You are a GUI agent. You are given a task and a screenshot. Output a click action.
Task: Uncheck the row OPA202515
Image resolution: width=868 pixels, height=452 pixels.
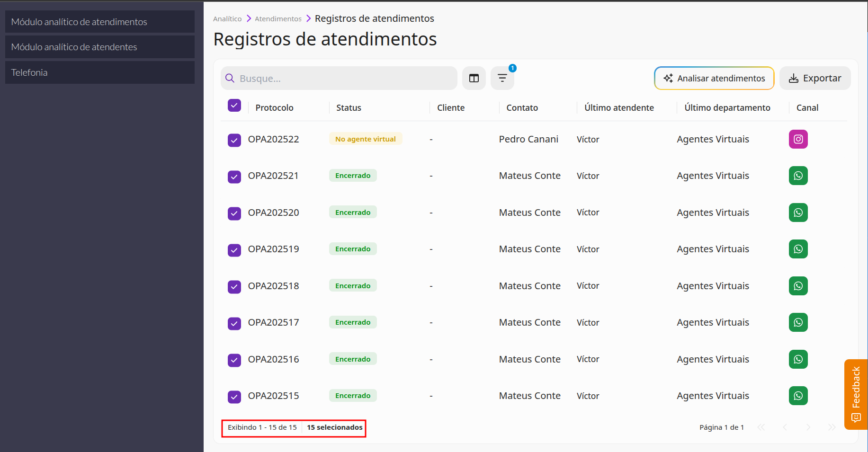click(x=234, y=397)
